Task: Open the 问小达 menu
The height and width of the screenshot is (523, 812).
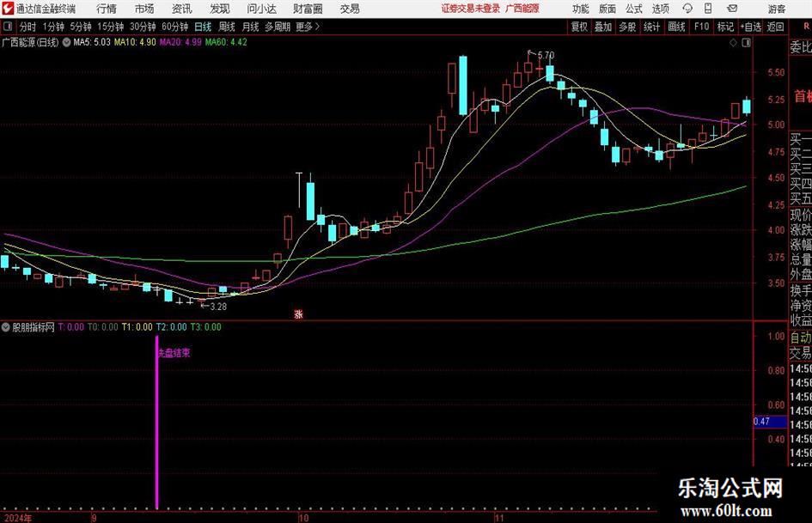Action: click(261, 9)
